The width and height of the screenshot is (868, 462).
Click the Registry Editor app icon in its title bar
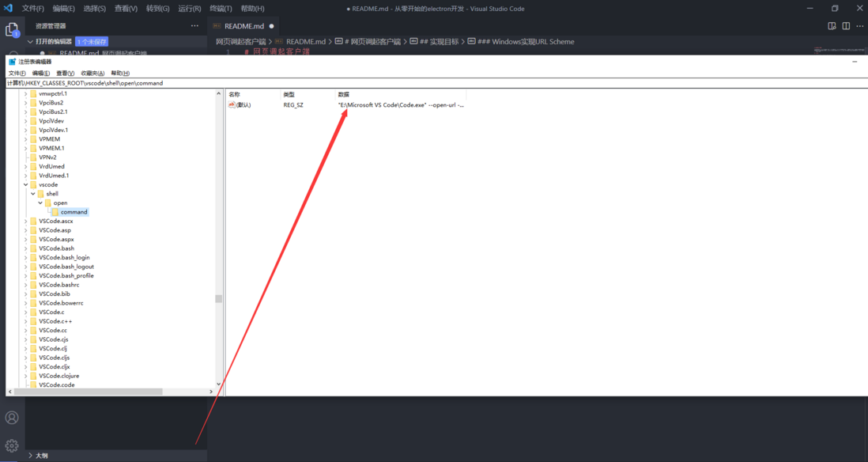[x=12, y=62]
